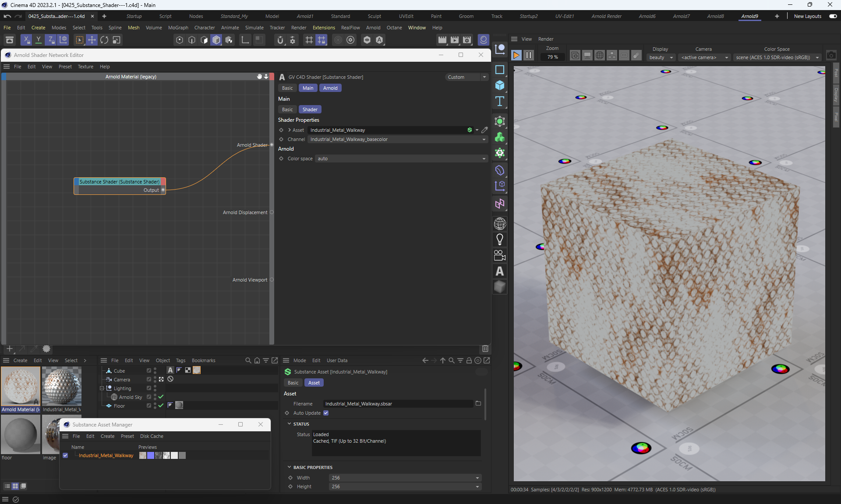Collapse the STATUS section

pyautogui.click(x=289, y=424)
